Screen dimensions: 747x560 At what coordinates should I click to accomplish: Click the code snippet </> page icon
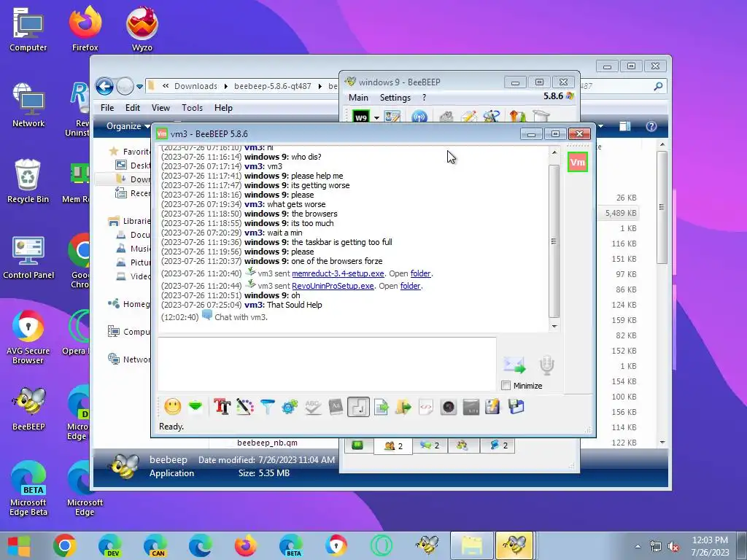(426, 407)
